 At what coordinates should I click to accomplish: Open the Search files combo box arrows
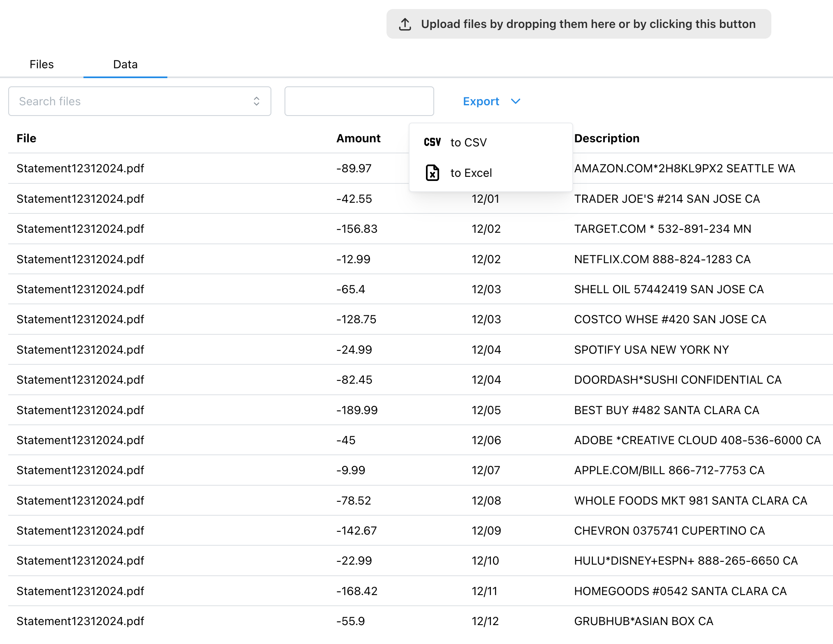click(257, 101)
